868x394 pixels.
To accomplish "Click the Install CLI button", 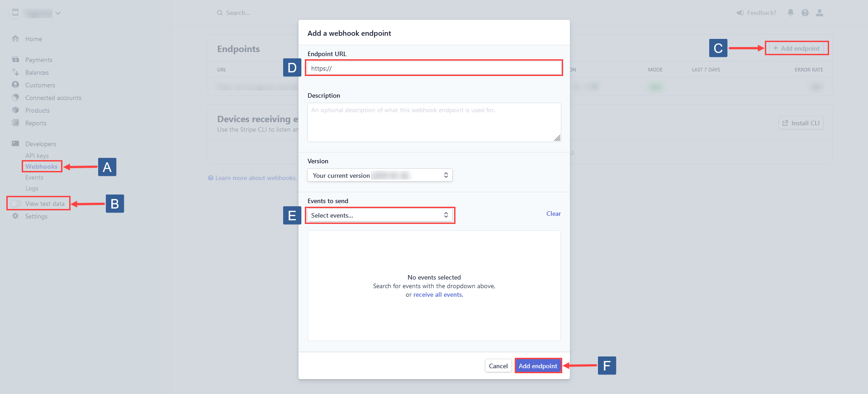I will tap(801, 123).
